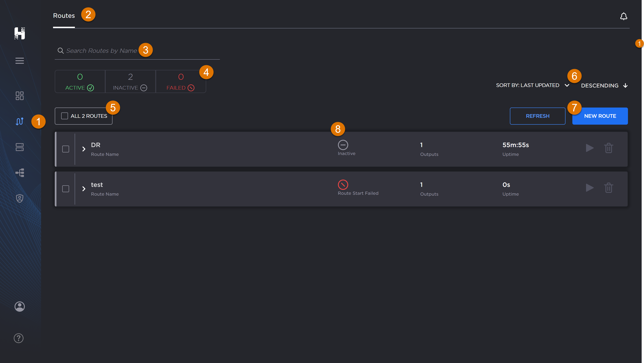Click the DR route name text

click(96, 145)
